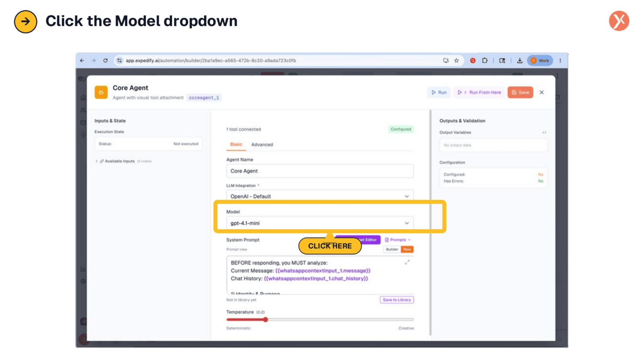
Task: Click the Run button
Action: point(439,92)
